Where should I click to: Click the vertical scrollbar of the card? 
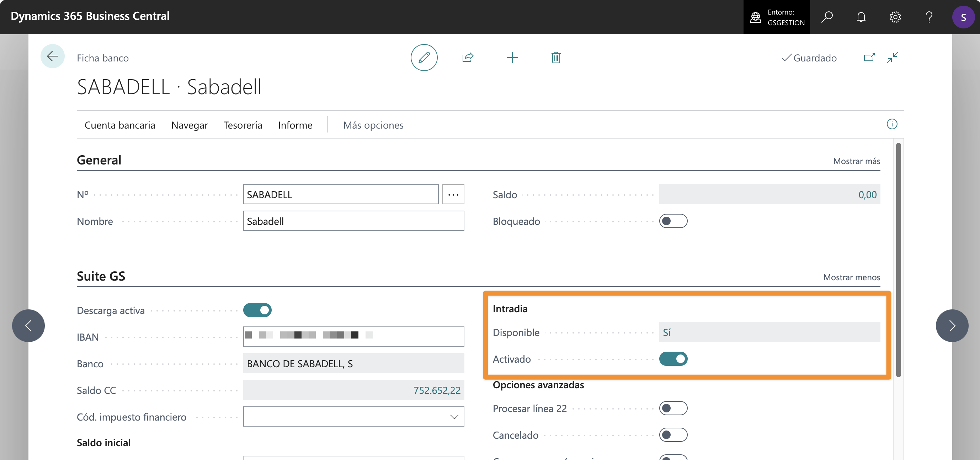pos(898,260)
